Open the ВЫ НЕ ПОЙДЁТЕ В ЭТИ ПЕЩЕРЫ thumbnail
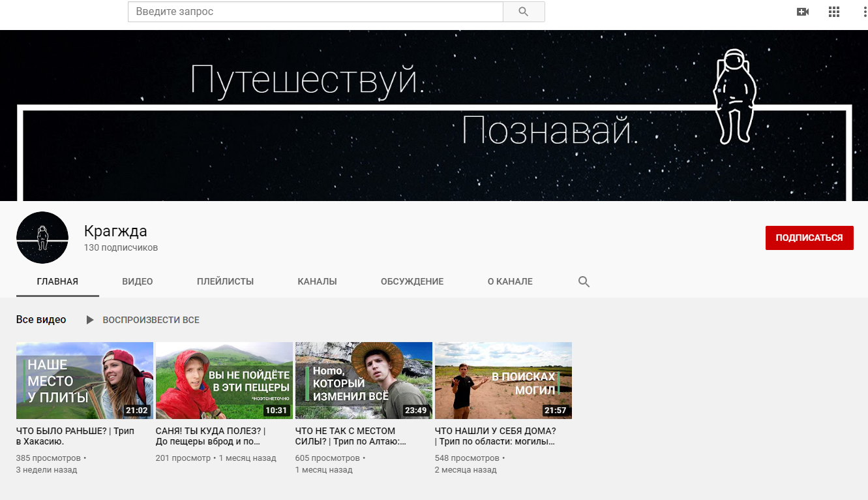The width and height of the screenshot is (868, 500). 224,380
